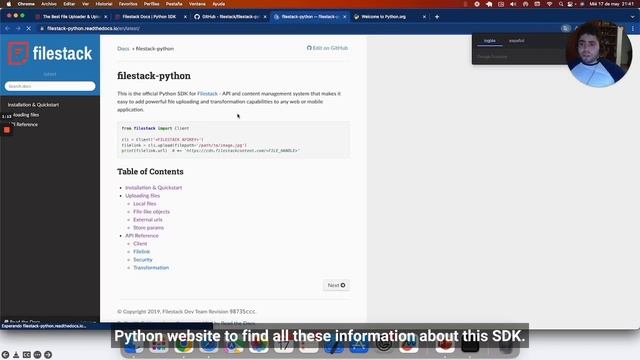
Task: Click the 'Edit on GitHub' link
Action: point(327,48)
